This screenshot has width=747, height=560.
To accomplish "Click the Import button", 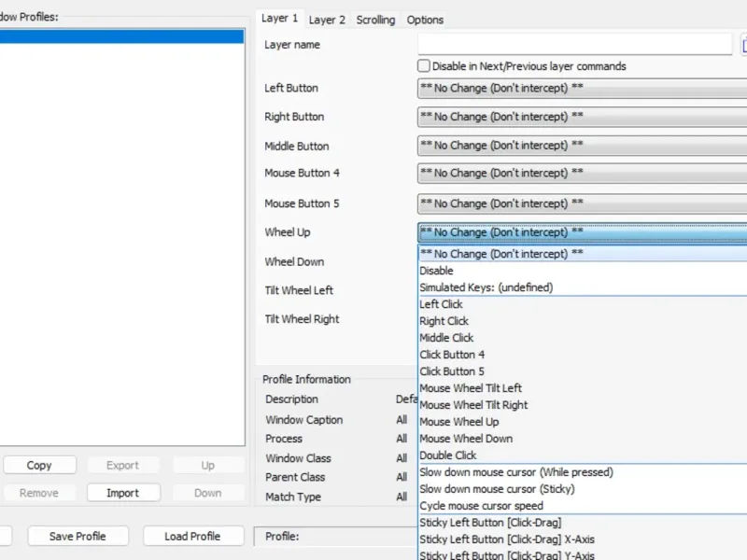I will tap(123, 493).
